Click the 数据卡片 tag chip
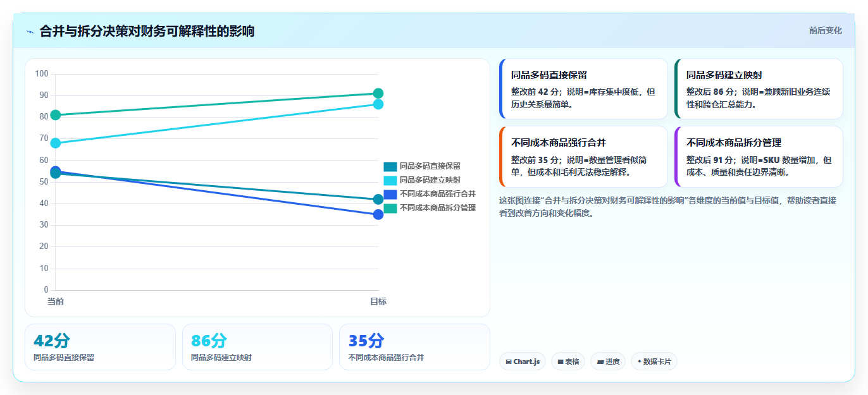The width and height of the screenshot is (868, 395). [x=654, y=362]
